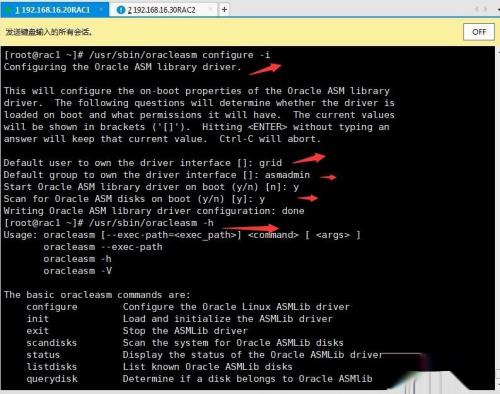Click the 'init' command entry
Image resolution: width=500 pixels, height=394 pixels.
tap(38, 319)
